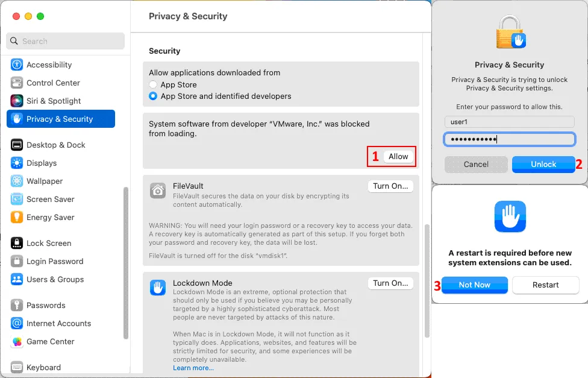The height and width of the screenshot is (378, 588).
Task: Open Displays settings in sidebar
Action: coord(41,163)
